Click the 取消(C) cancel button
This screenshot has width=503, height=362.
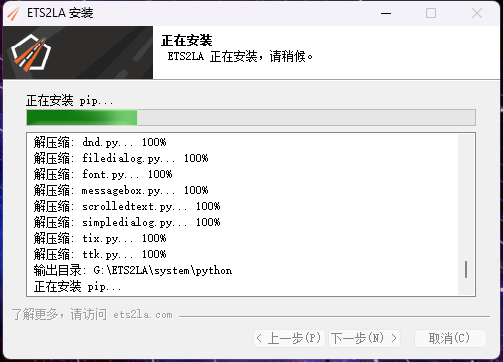[x=450, y=338]
